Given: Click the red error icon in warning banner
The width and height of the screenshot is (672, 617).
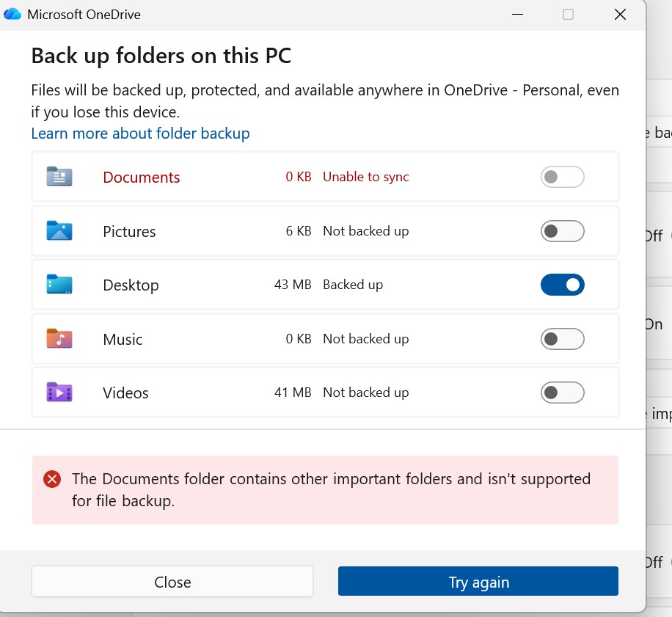Looking at the screenshot, I should pyautogui.click(x=52, y=479).
